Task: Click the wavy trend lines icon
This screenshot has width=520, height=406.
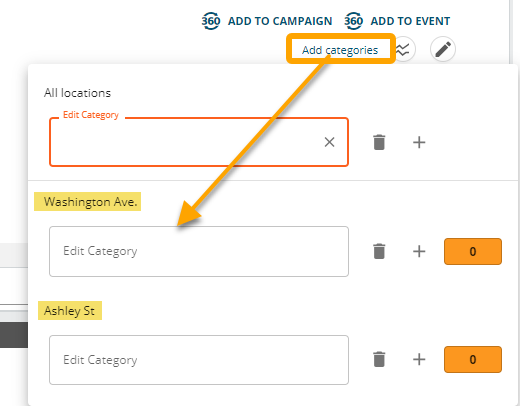Action: pos(404,49)
